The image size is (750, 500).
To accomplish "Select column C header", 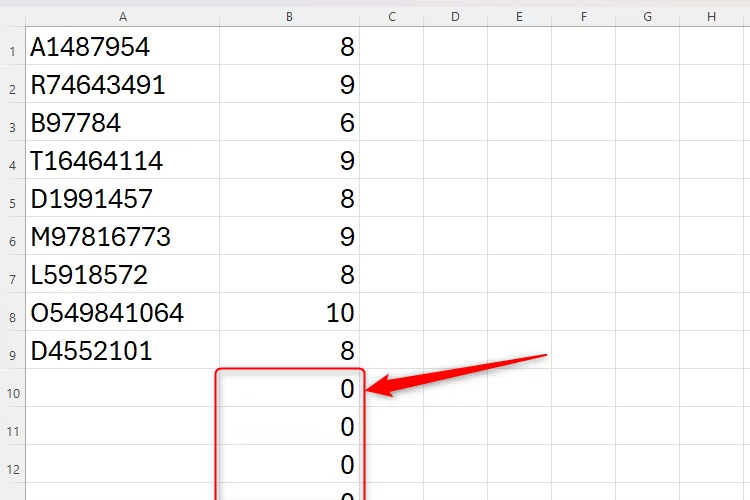I will pos(392,17).
